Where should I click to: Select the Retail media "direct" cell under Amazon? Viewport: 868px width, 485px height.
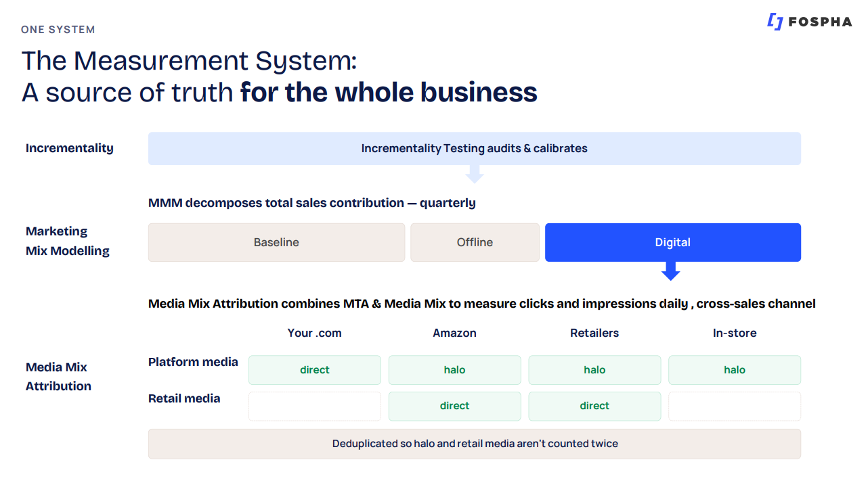click(455, 406)
